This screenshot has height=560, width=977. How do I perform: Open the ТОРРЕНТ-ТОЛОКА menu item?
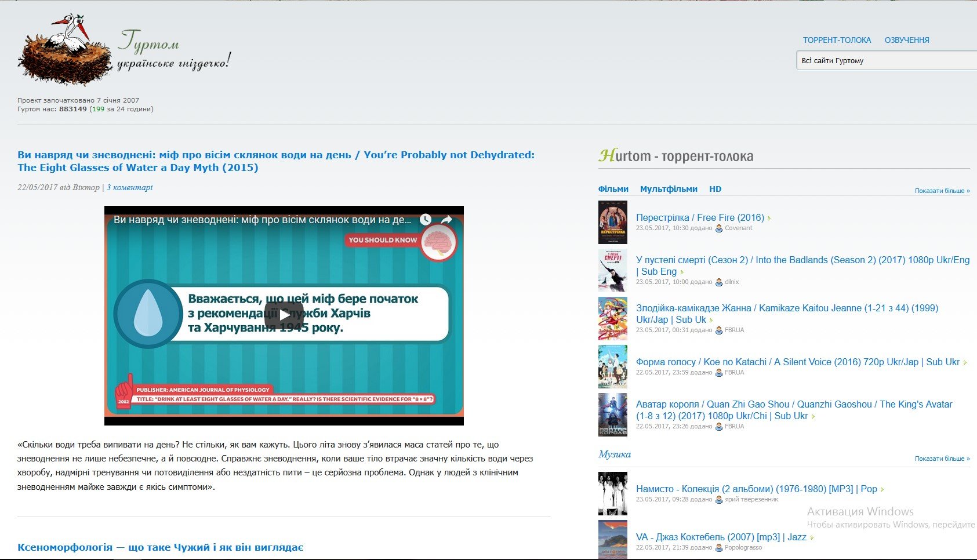tap(837, 40)
